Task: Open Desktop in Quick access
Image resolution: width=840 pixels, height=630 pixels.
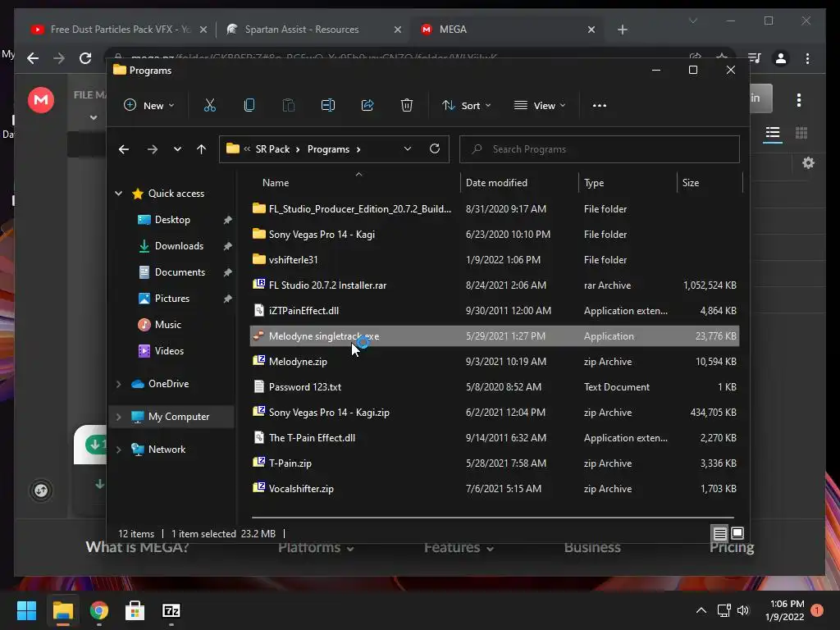Action: tap(172, 220)
